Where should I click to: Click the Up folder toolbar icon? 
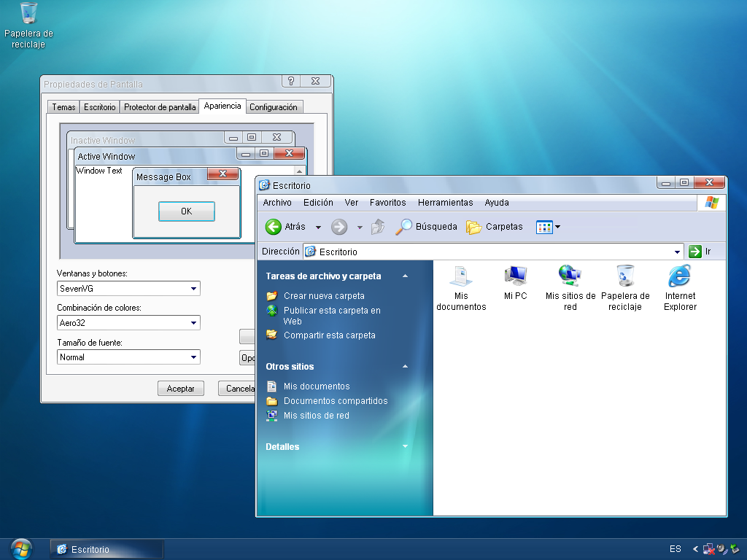(377, 227)
